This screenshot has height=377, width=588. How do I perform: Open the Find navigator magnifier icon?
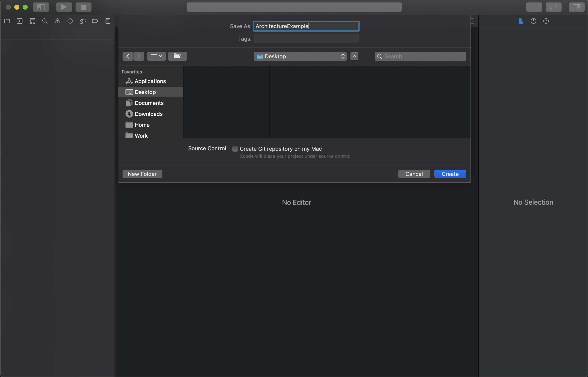coord(45,21)
